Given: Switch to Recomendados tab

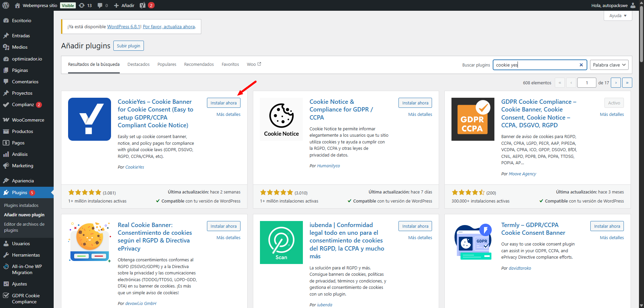Looking at the screenshot, I should point(199,64).
